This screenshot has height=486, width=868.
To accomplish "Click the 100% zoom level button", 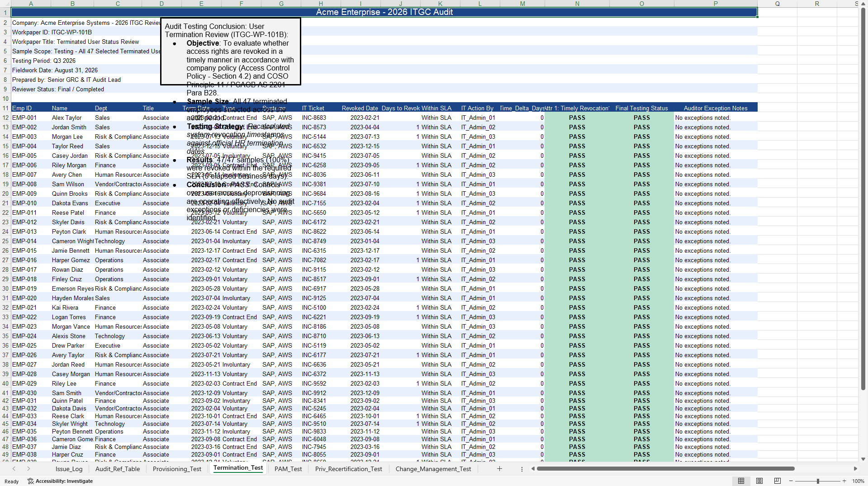I will coord(858,481).
